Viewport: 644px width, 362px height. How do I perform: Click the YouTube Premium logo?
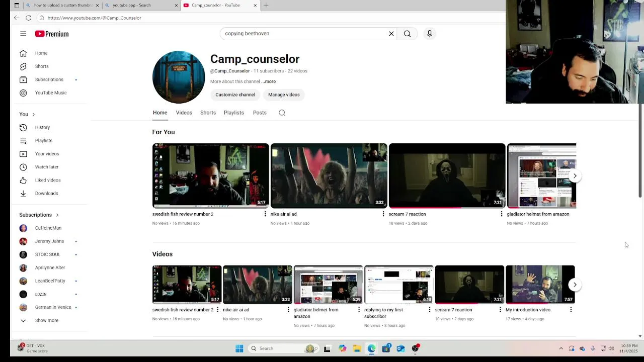(x=52, y=34)
